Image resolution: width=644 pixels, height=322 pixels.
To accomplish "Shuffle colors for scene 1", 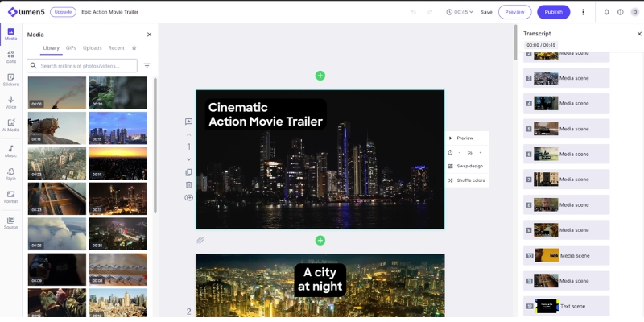I will point(467,180).
